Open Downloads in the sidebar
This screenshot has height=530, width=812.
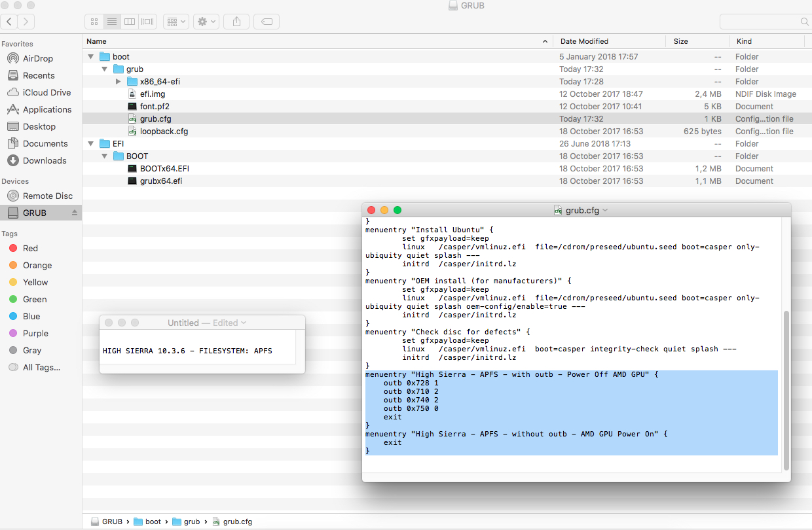(x=45, y=160)
